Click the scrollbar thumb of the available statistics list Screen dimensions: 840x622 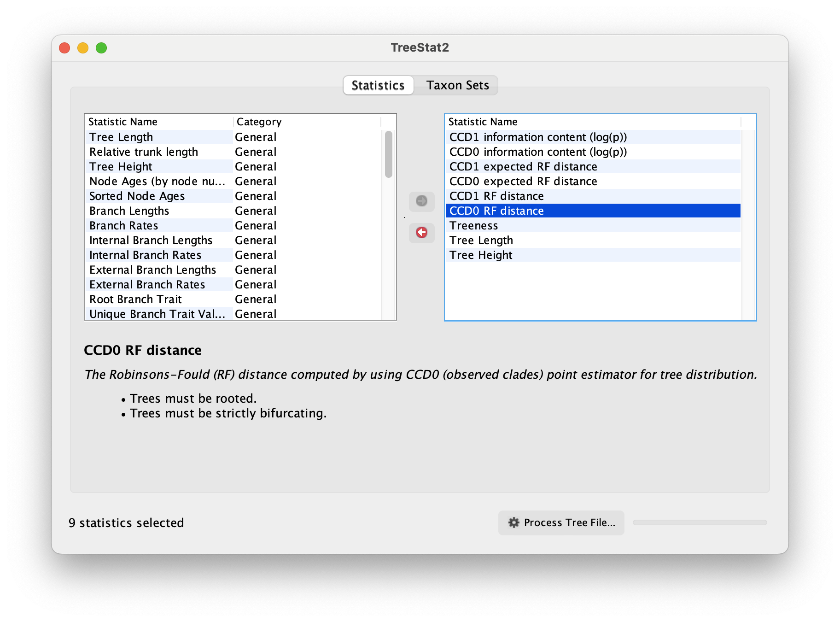pyautogui.click(x=389, y=154)
